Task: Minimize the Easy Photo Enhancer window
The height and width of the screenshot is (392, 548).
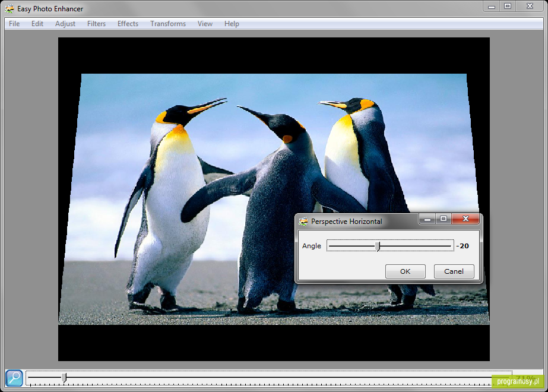Action: [492, 7]
